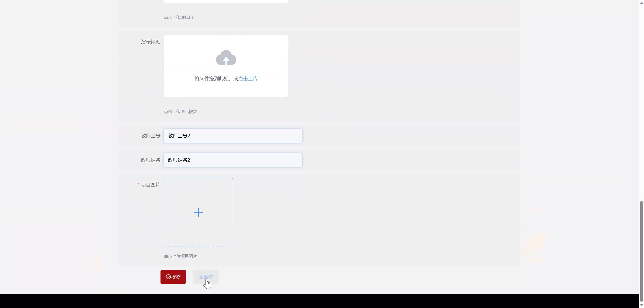Screen dimensions: 644x308
Task: Focus the 教师姓名 input field
Action: (x=233, y=160)
